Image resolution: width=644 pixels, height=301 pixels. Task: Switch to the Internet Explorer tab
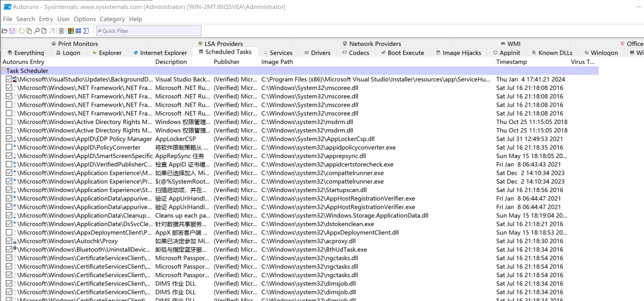(x=160, y=52)
